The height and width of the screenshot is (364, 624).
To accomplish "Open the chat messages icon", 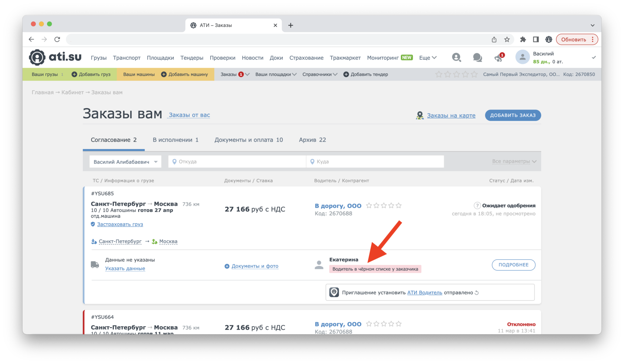I will tap(477, 58).
